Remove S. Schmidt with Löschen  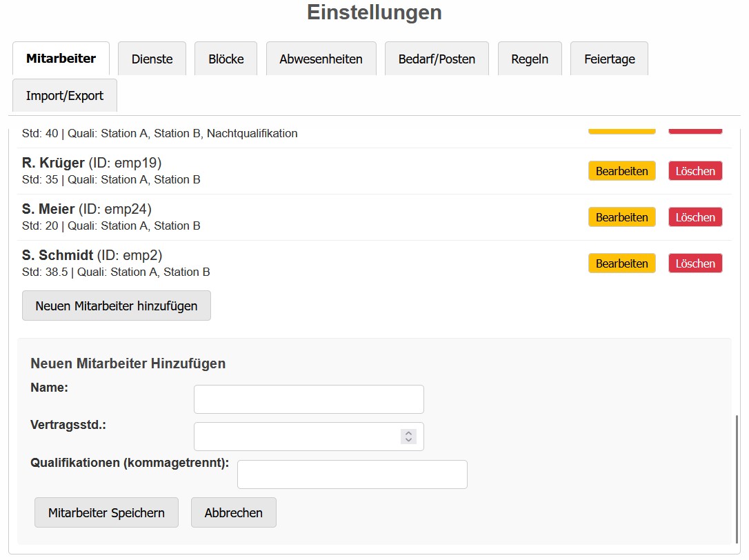tap(695, 263)
